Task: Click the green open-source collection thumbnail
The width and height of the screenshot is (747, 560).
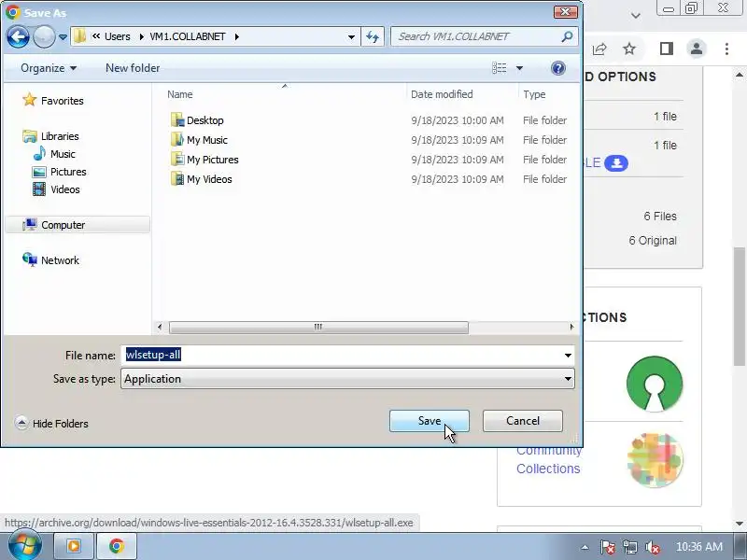Action: coord(655,383)
